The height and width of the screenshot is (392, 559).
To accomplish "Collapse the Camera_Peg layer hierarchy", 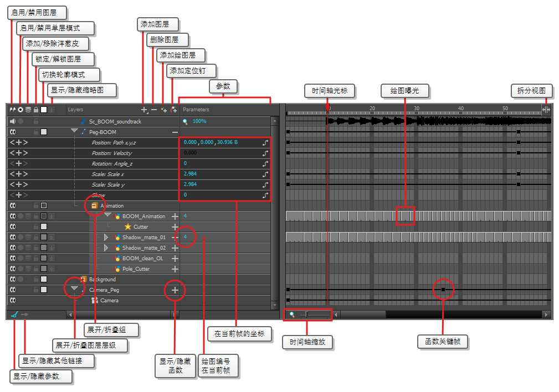I will click(x=74, y=288).
